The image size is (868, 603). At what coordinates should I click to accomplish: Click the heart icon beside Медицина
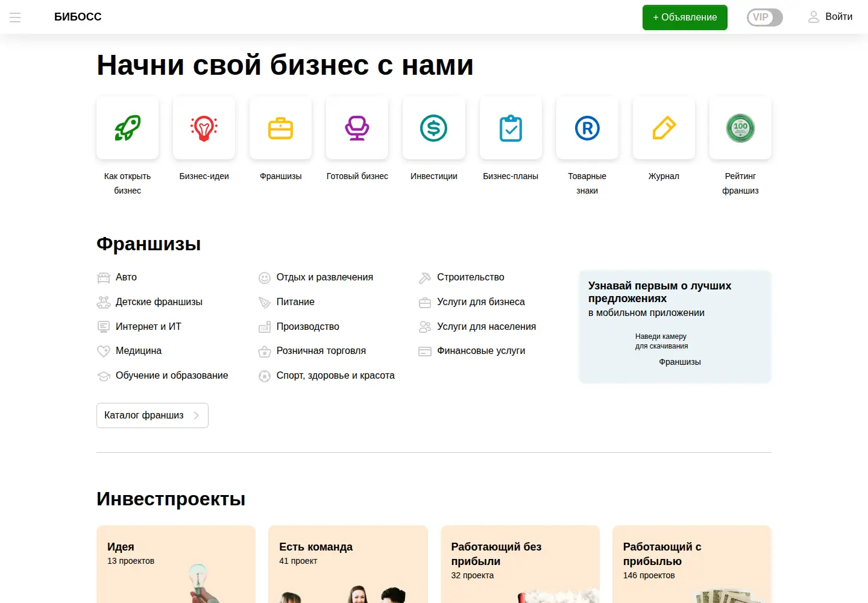pos(104,351)
